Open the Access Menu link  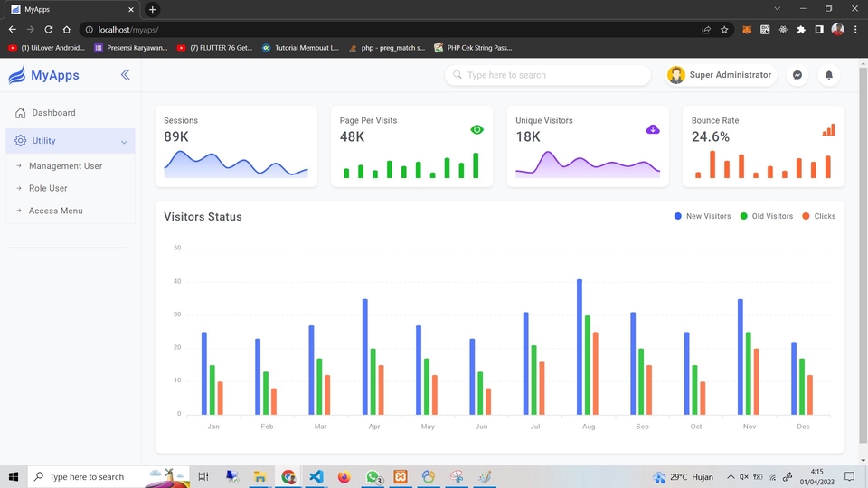[x=55, y=211]
